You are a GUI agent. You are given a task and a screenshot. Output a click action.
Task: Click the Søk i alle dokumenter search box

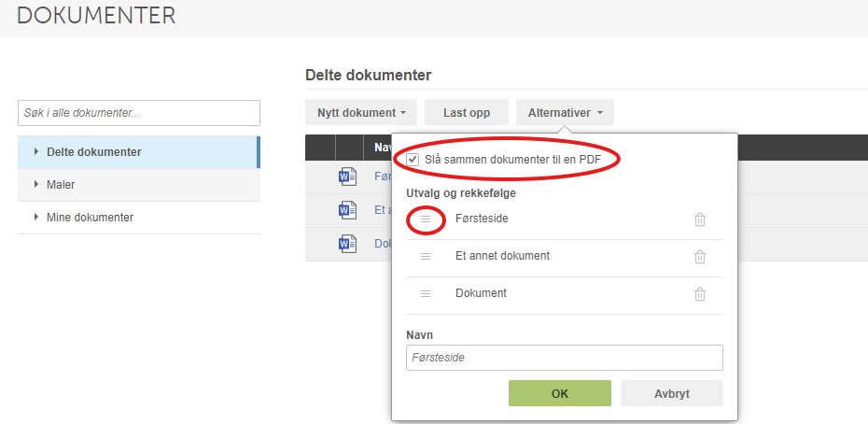pos(139,113)
